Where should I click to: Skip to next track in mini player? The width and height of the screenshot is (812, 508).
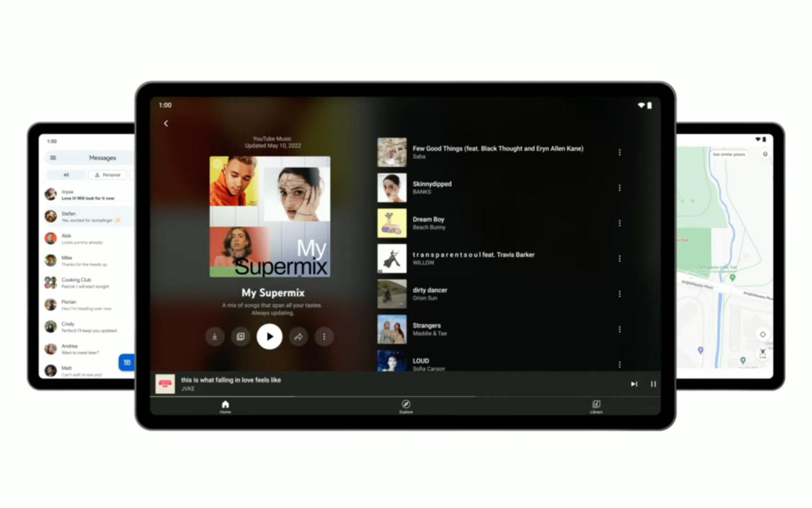click(x=634, y=384)
